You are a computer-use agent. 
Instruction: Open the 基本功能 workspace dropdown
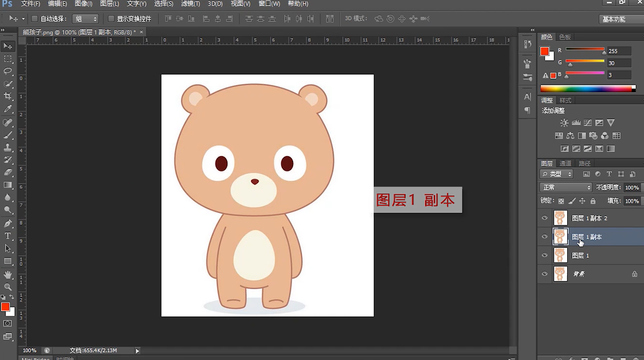(621, 19)
